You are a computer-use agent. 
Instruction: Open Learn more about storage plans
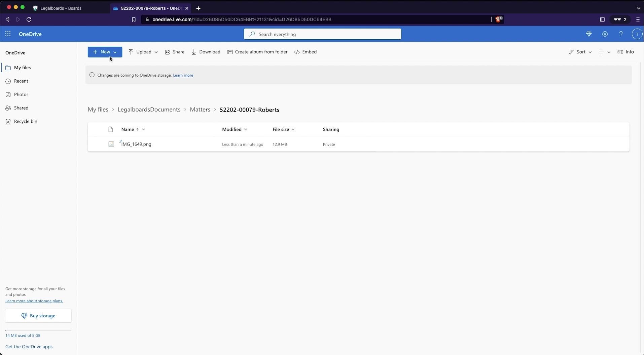[34, 301]
